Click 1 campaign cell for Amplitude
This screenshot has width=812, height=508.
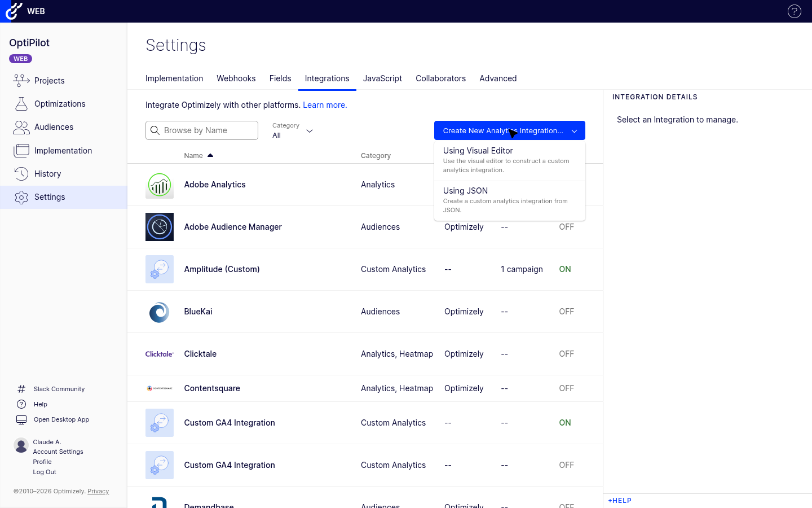[x=522, y=269]
